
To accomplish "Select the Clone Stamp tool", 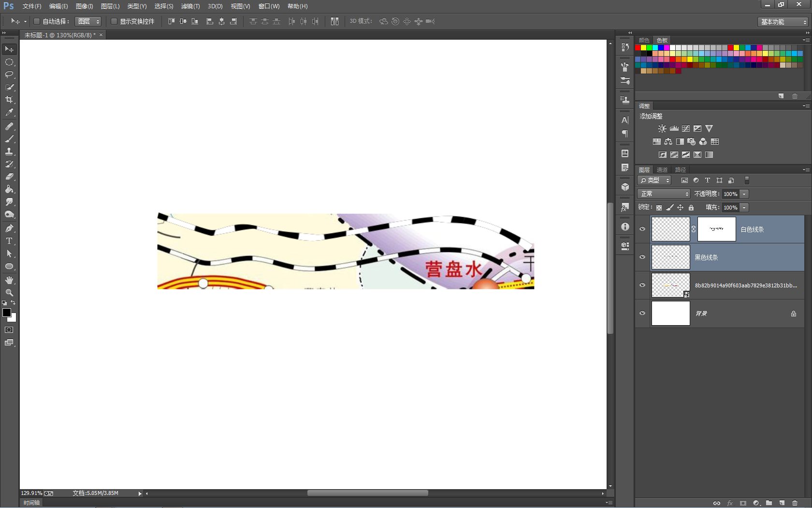I will click(x=9, y=151).
